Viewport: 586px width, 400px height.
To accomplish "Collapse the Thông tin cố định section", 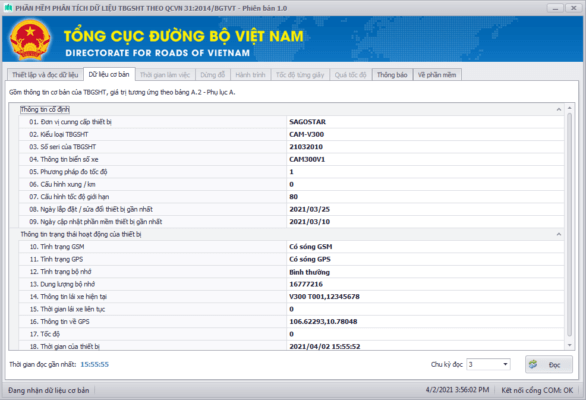I will tap(558, 110).
